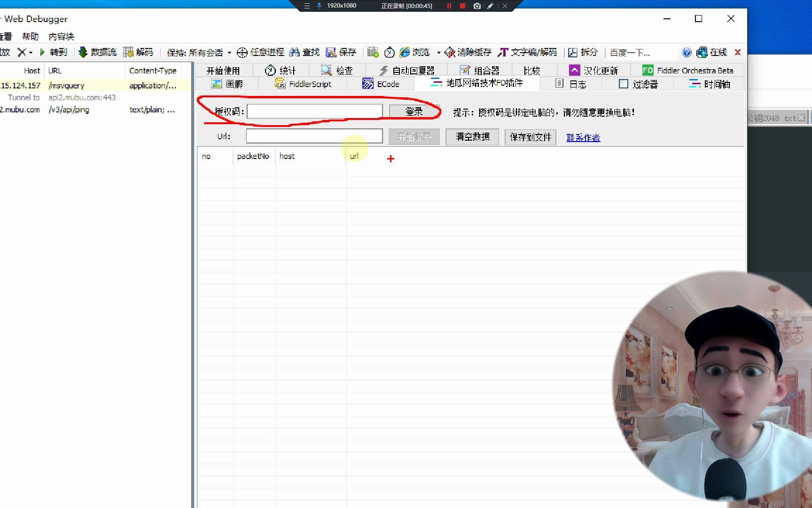
Task: Open the 内容块 menu
Action: (62, 36)
